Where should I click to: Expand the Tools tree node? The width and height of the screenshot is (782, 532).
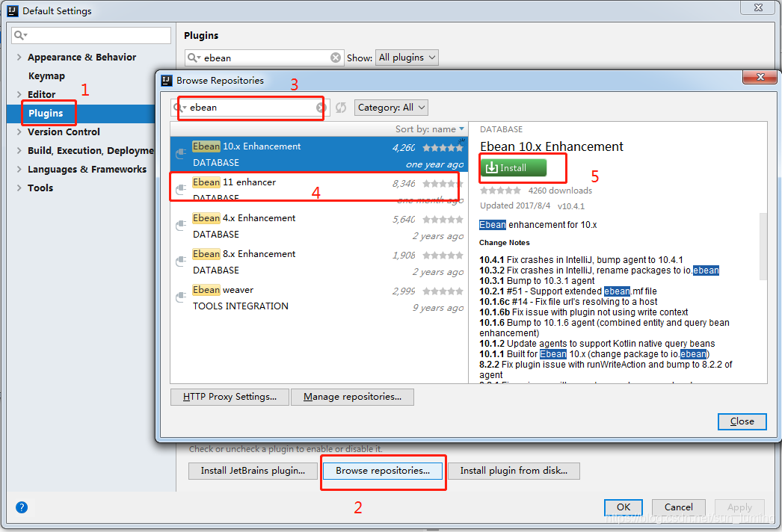19,188
